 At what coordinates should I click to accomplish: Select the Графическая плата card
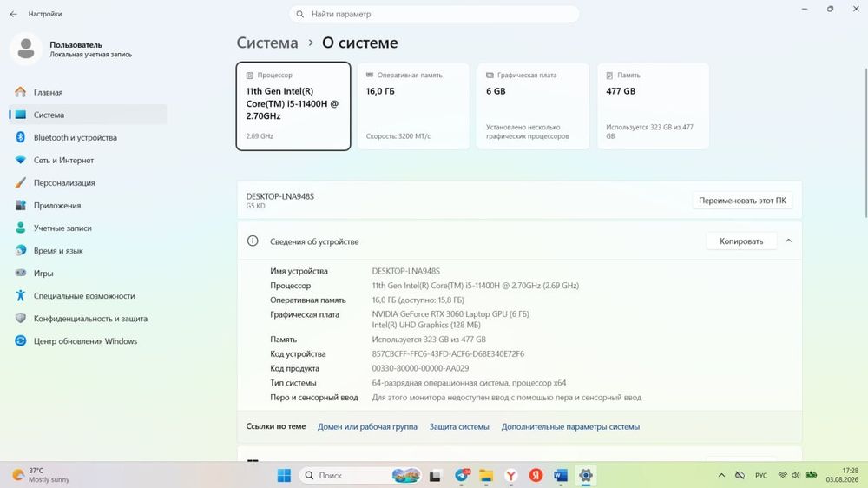[533, 106]
